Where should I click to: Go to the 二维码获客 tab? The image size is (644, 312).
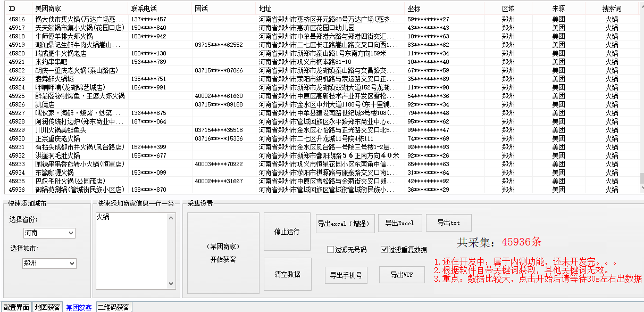click(113, 307)
